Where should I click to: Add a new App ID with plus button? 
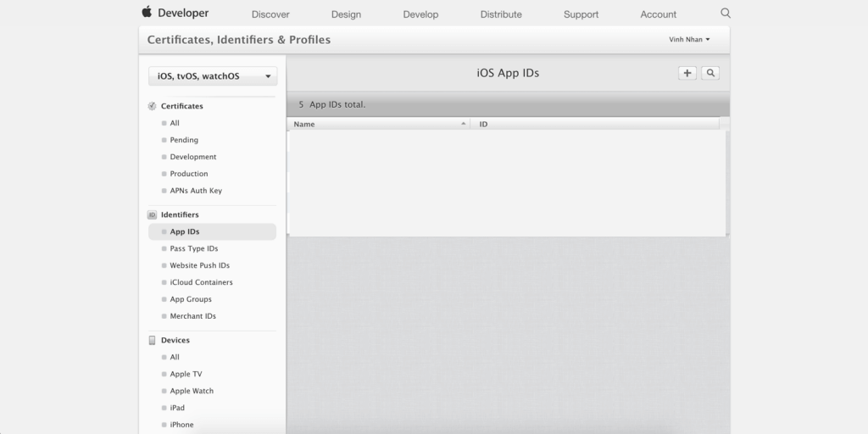tap(687, 73)
